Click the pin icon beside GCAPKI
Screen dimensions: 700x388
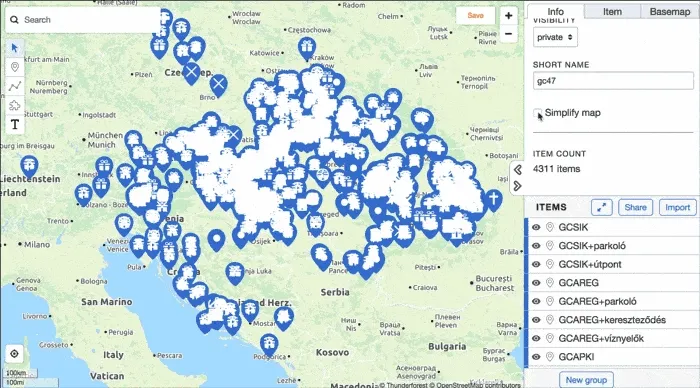coord(550,357)
